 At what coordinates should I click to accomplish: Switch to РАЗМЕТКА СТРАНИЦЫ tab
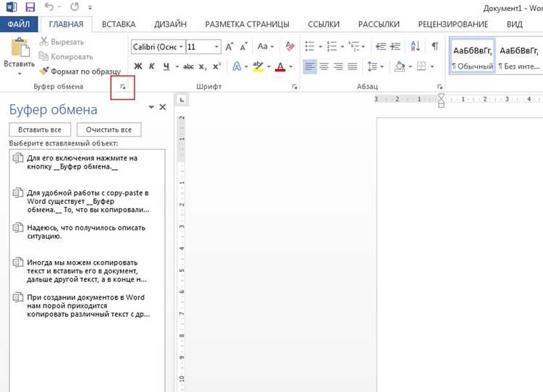(x=247, y=24)
